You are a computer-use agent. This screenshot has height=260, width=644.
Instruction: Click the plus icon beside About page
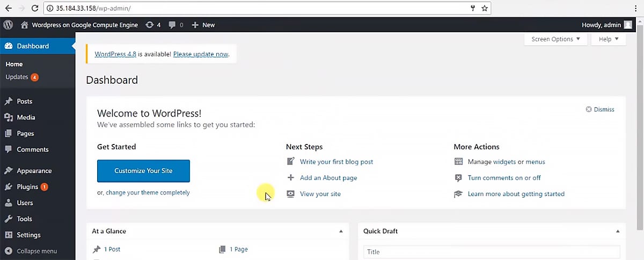291,177
